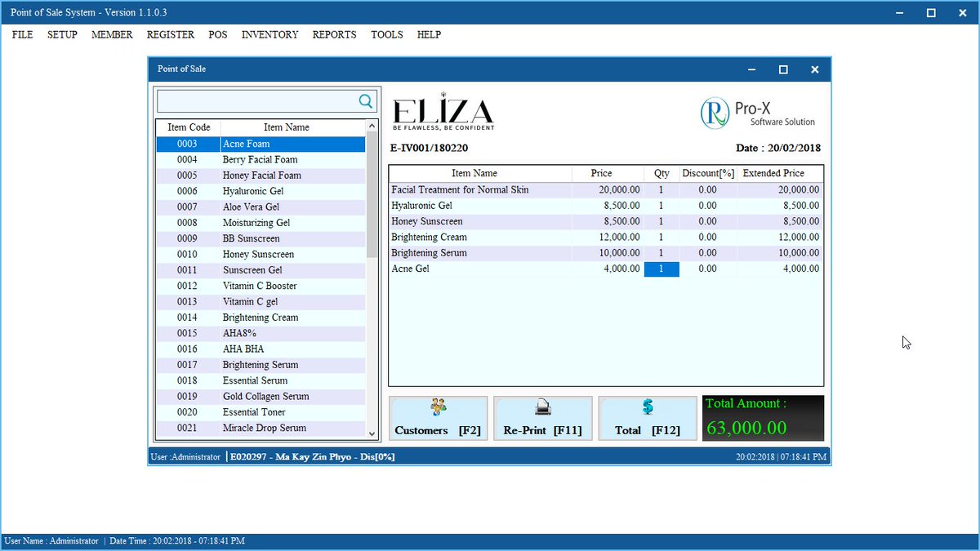980x551 pixels.
Task: Click the Total Amount 63,000.00 display
Action: (x=763, y=419)
